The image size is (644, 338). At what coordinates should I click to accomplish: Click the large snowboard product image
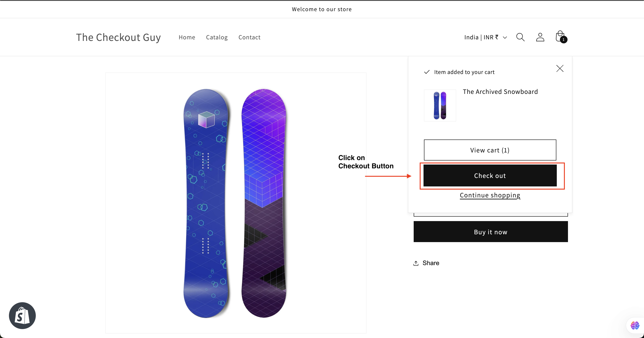pyautogui.click(x=235, y=203)
